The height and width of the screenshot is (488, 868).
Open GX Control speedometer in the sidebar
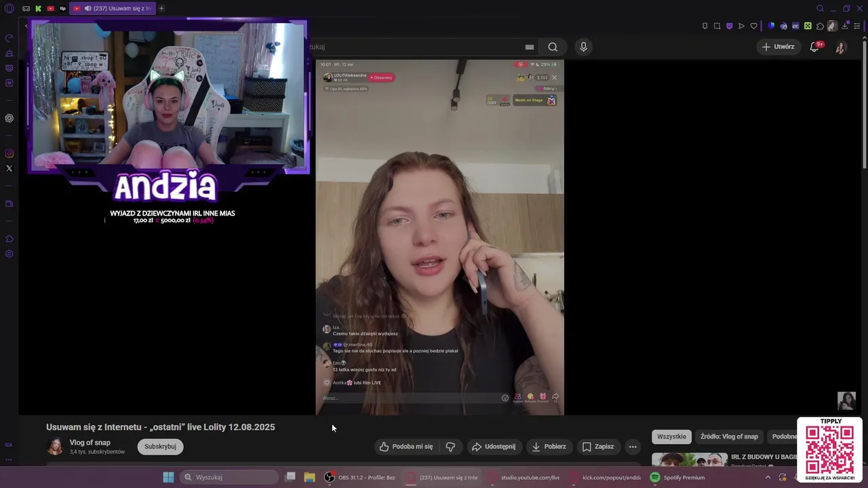coord(9,38)
